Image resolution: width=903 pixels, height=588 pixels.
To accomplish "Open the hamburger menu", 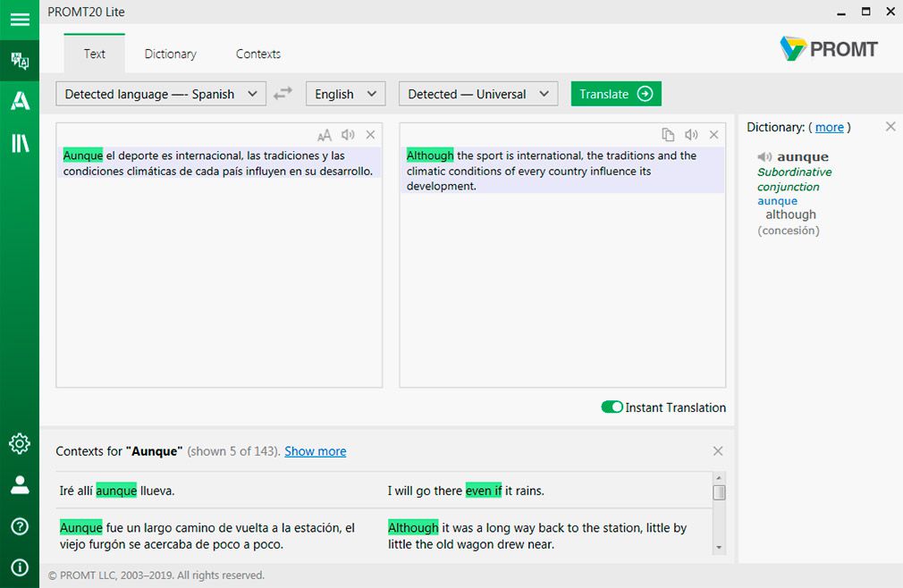I will [x=20, y=20].
